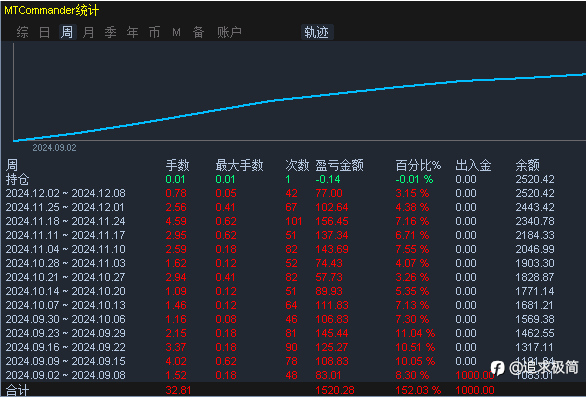The width and height of the screenshot is (586, 397).
Task: Click the 盈亏金额 column header
Action: pos(339,165)
